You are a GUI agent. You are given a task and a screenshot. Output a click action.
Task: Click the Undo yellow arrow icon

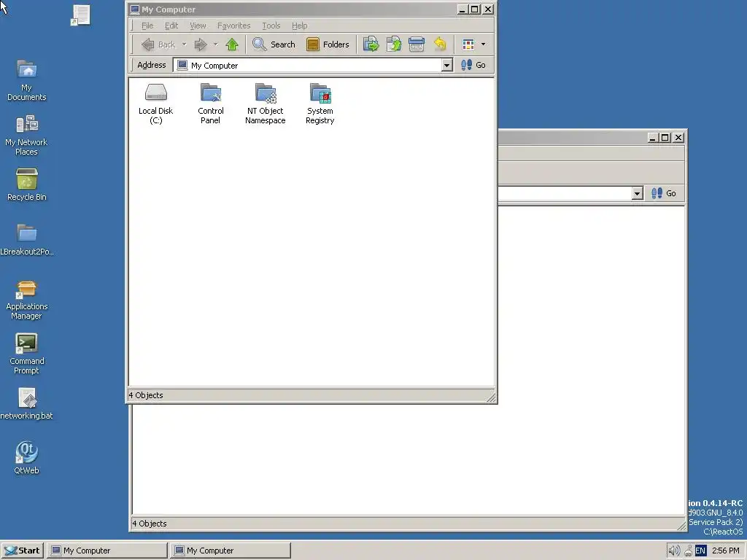440,44
